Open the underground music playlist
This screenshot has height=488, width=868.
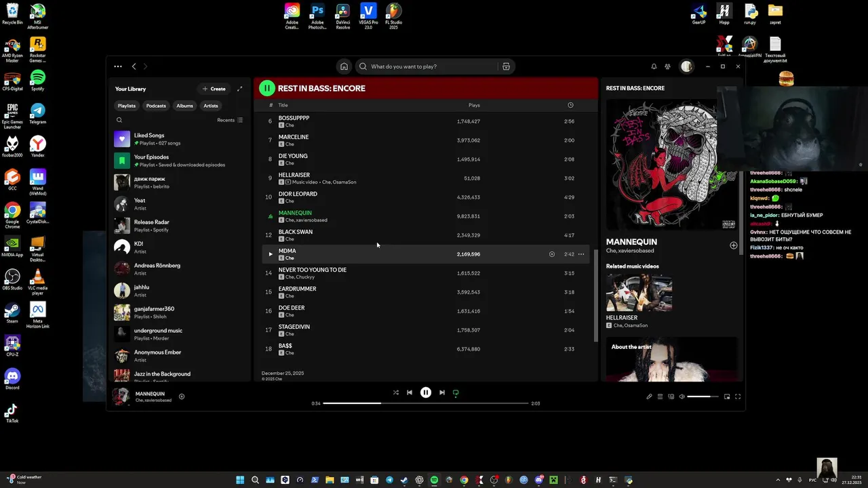[x=180, y=334]
